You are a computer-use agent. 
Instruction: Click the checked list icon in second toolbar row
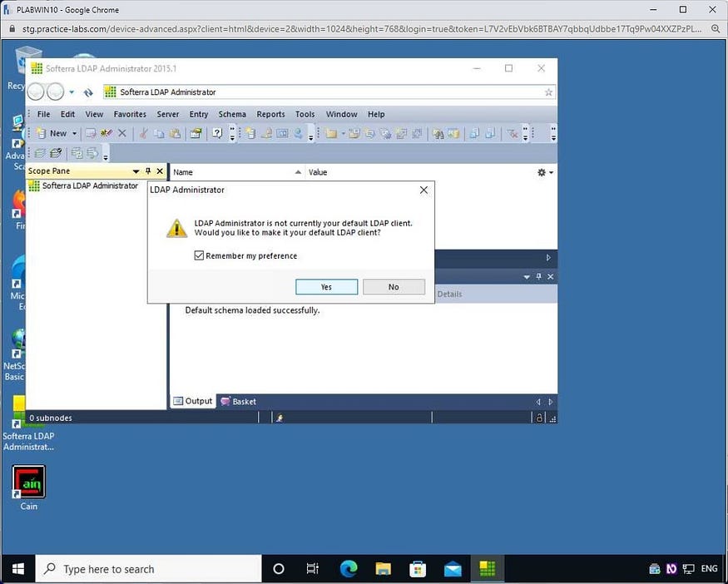(x=56, y=153)
